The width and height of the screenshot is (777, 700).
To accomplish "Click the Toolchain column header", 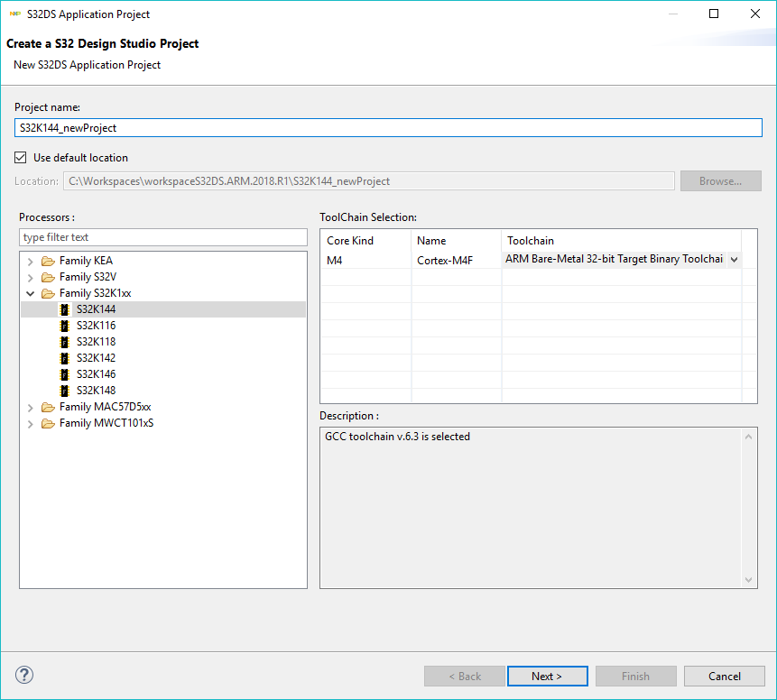I will pyautogui.click(x=622, y=241).
